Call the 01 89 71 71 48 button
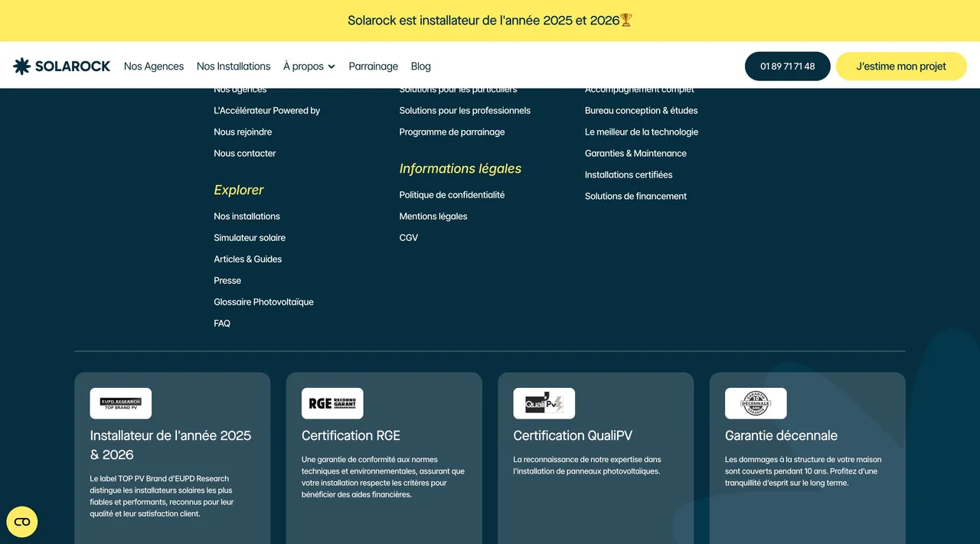The height and width of the screenshot is (544, 980). pyautogui.click(x=788, y=67)
